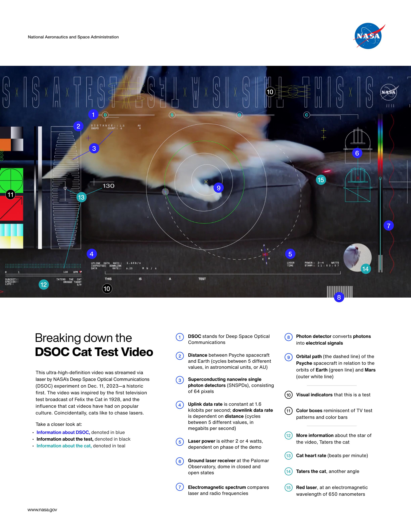
Task: Click the rainbow electromagnetic spectrum bar
Action: point(380,146)
